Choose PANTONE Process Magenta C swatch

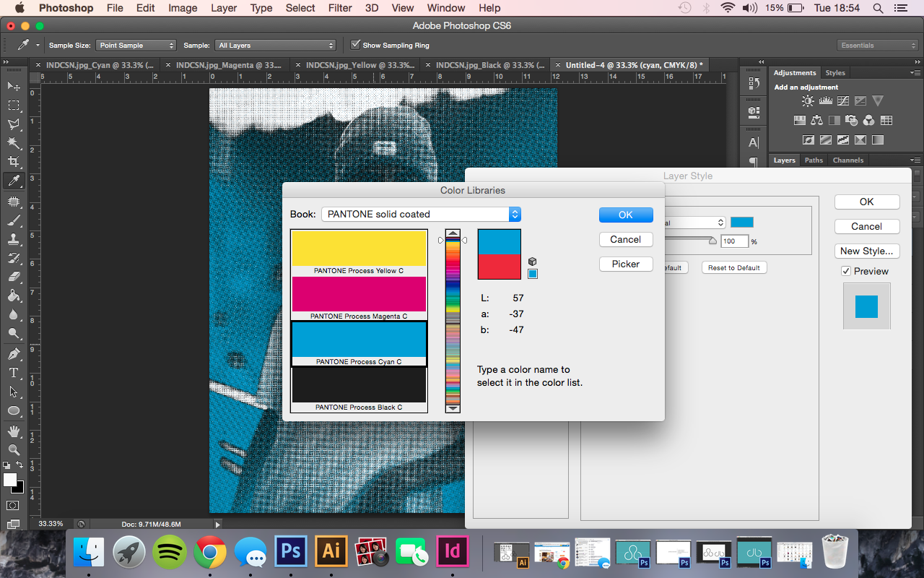coord(359,298)
